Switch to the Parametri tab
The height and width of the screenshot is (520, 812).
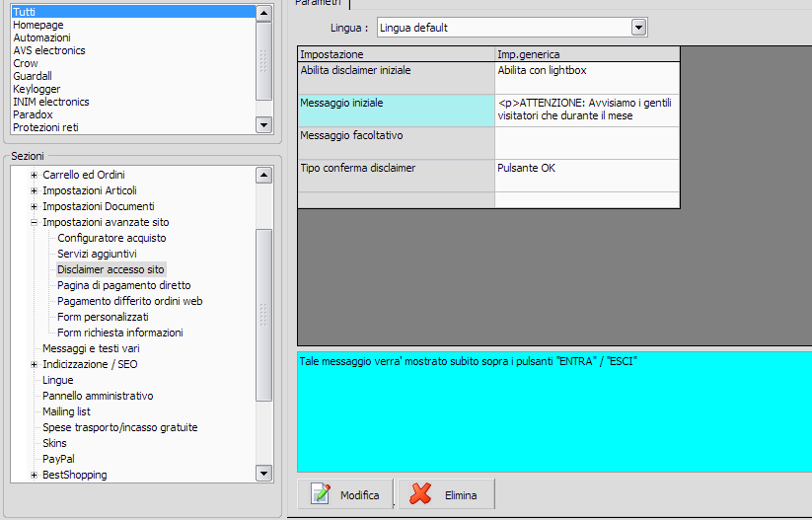point(318,3)
